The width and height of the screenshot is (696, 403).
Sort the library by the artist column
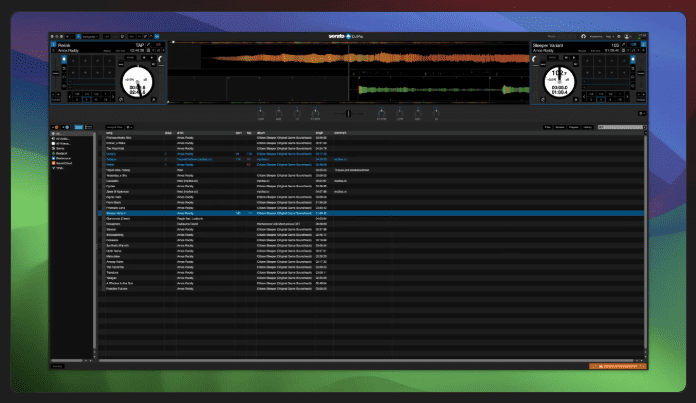click(x=180, y=133)
